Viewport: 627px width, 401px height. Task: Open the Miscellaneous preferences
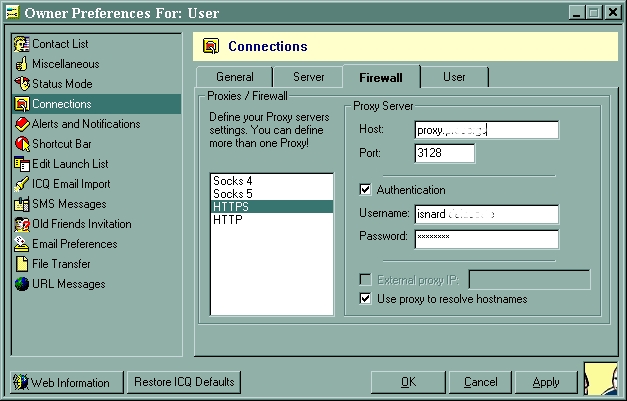(97, 64)
